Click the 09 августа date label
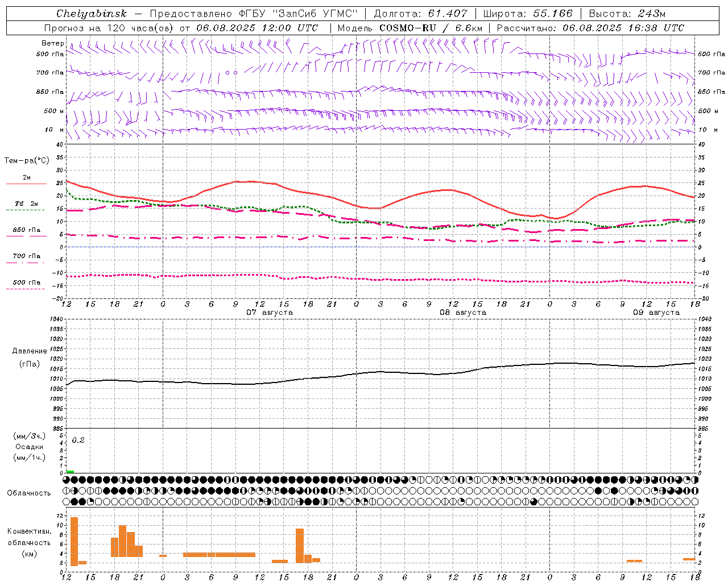 coord(656,313)
